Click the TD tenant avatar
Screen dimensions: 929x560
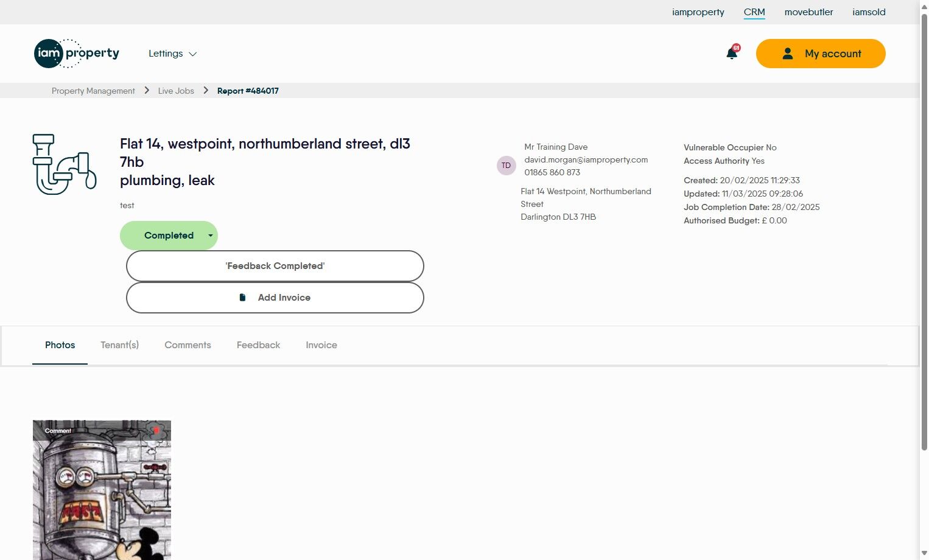coord(507,166)
